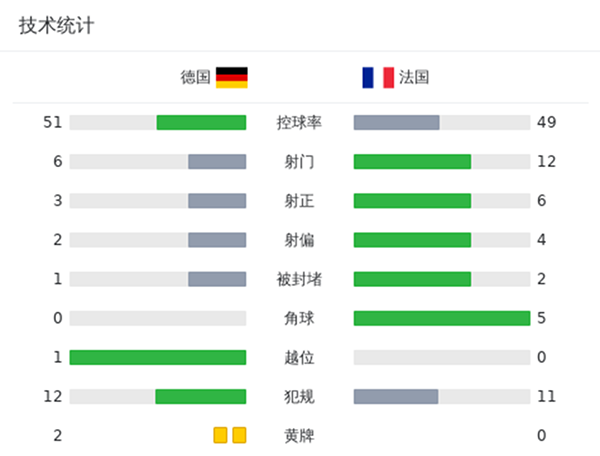Viewport: 600px width, 456px height.
Task: Click Germany's gray 射偏 bar
Action: point(217,240)
